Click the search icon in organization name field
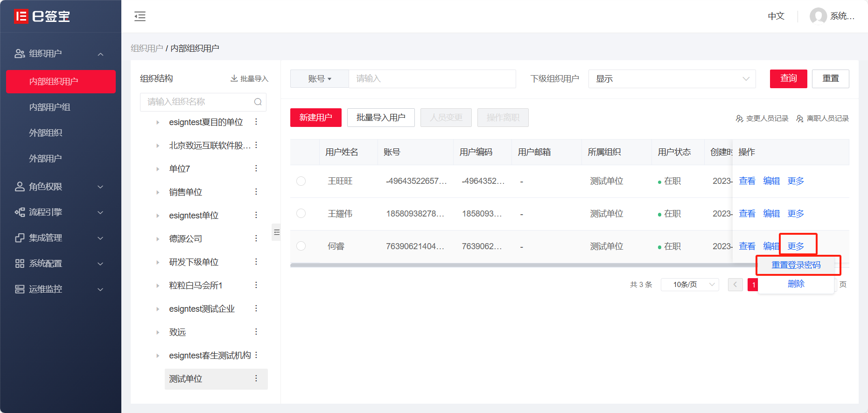The image size is (868, 413). coord(258,102)
